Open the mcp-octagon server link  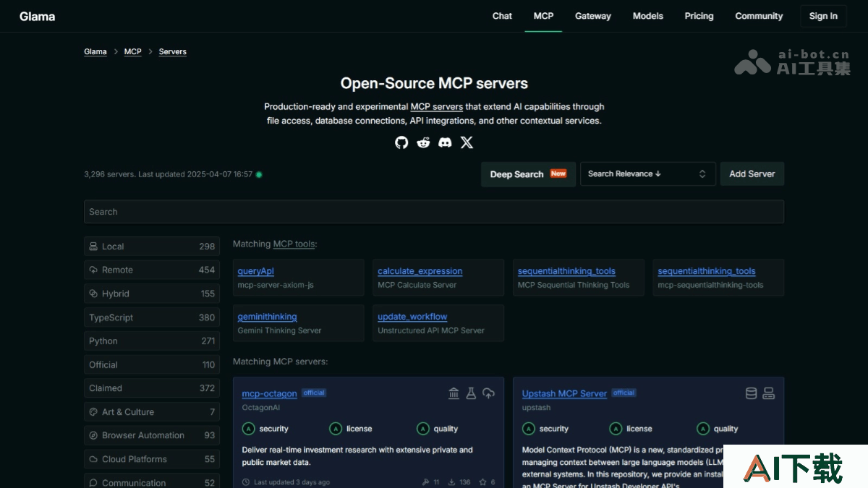pyautogui.click(x=270, y=393)
